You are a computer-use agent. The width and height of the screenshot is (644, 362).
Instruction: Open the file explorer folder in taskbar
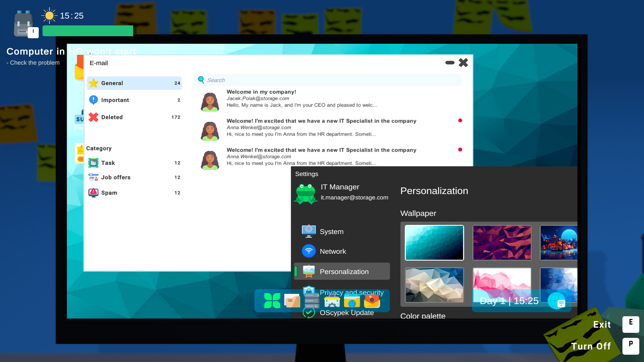[x=292, y=301]
